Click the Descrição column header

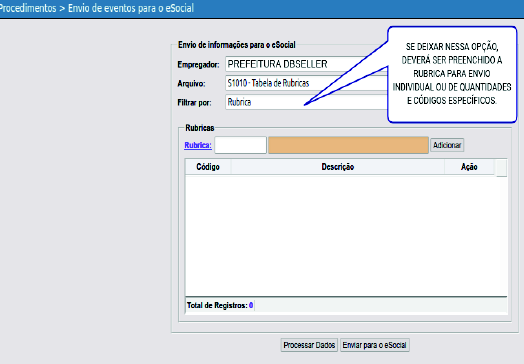coord(338,166)
